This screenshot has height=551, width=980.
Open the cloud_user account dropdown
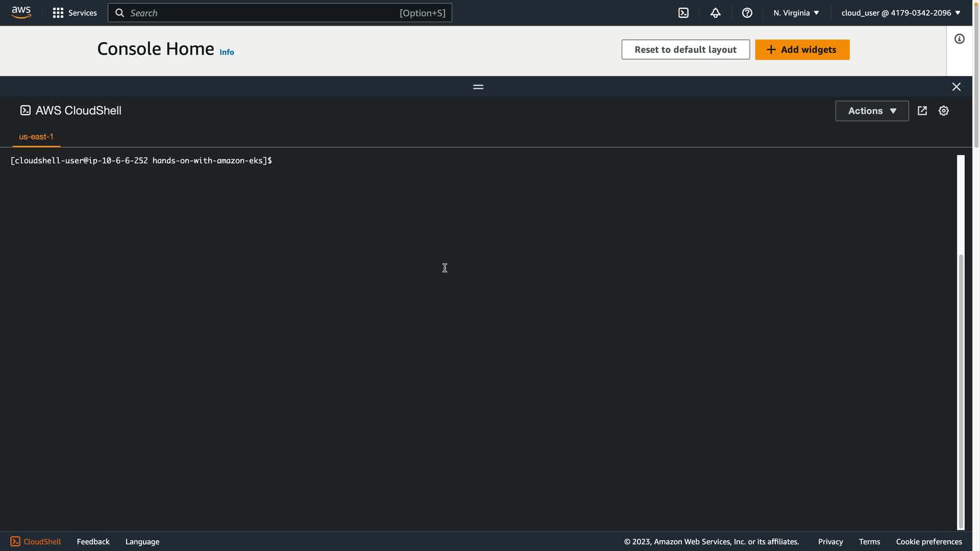click(900, 13)
